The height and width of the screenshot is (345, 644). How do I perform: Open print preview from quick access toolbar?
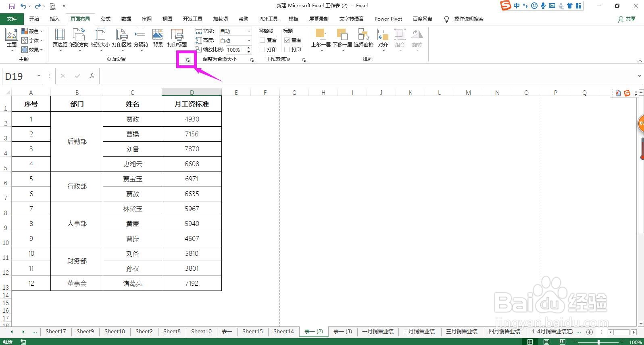pos(53,6)
